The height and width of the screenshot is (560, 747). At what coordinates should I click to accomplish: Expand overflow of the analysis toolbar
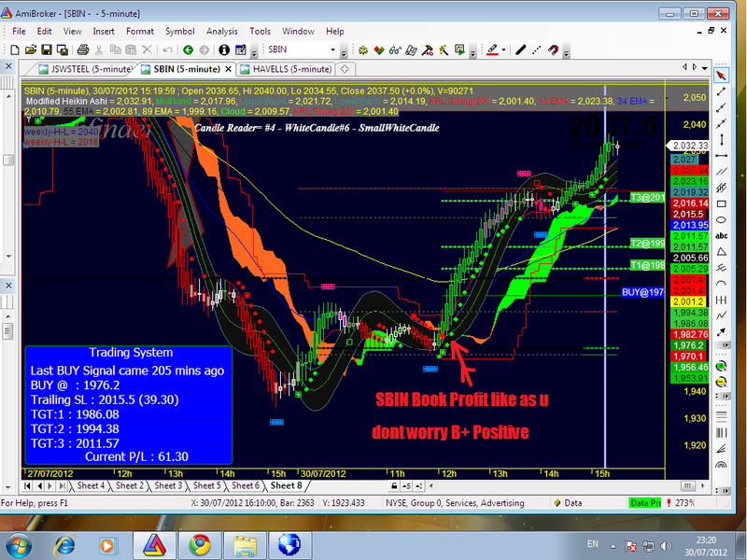pyautogui.click(x=473, y=52)
